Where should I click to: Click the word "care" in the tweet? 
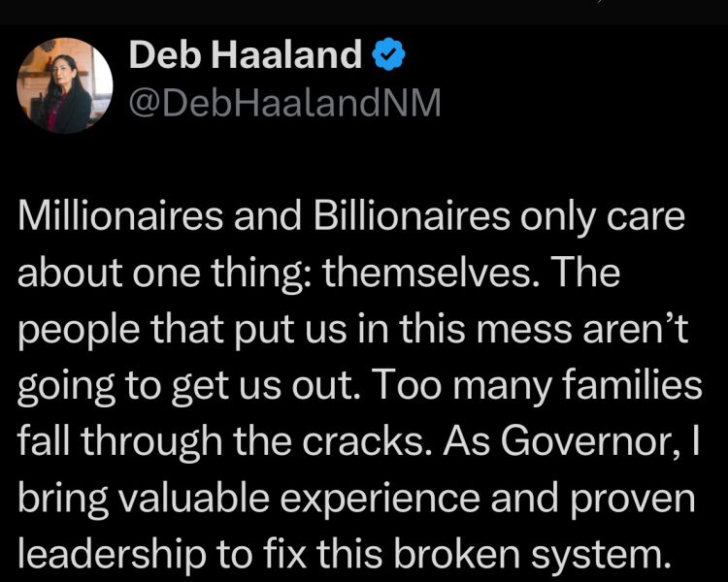(652, 220)
